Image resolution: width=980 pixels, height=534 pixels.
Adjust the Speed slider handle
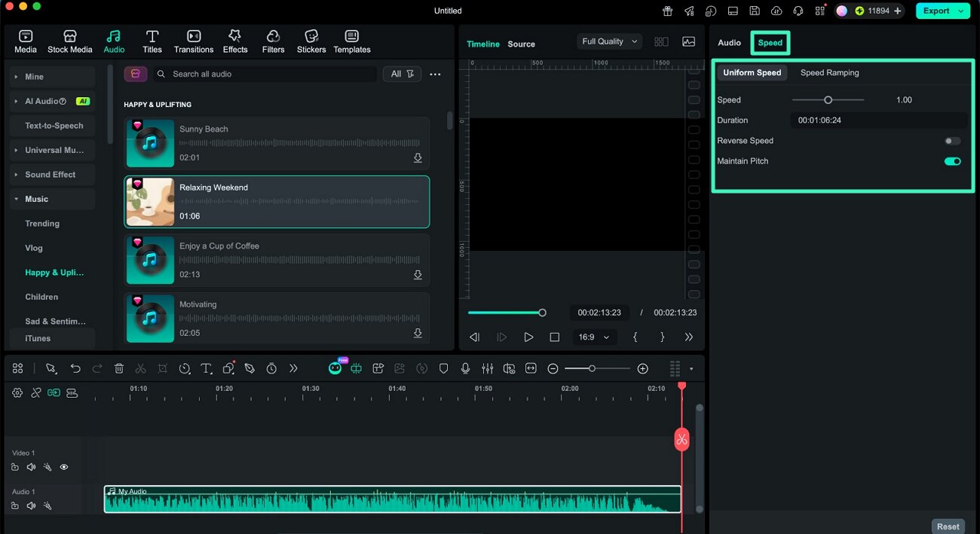(828, 100)
